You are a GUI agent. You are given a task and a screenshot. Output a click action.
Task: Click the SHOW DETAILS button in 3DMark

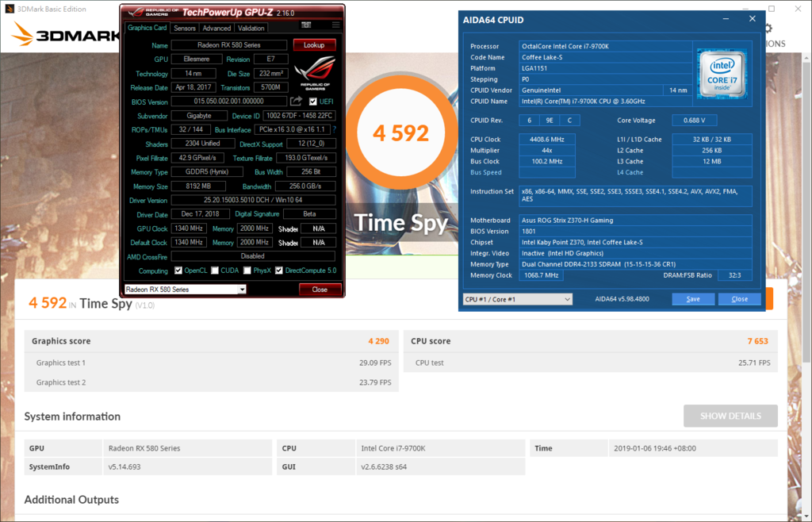pyautogui.click(x=730, y=416)
